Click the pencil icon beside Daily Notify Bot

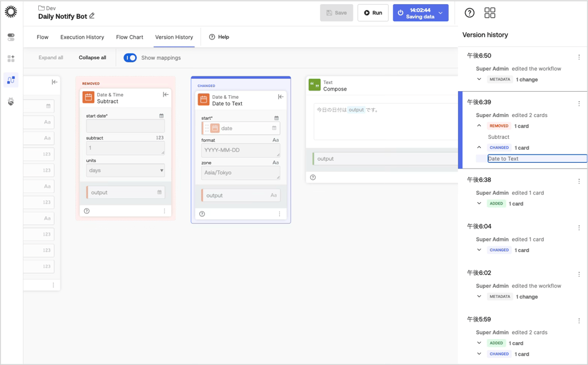tap(92, 16)
